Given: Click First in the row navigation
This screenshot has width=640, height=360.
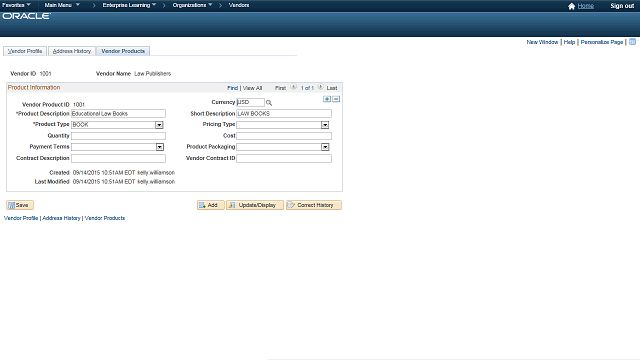Looking at the screenshot, I should click(x=280, y=88).
